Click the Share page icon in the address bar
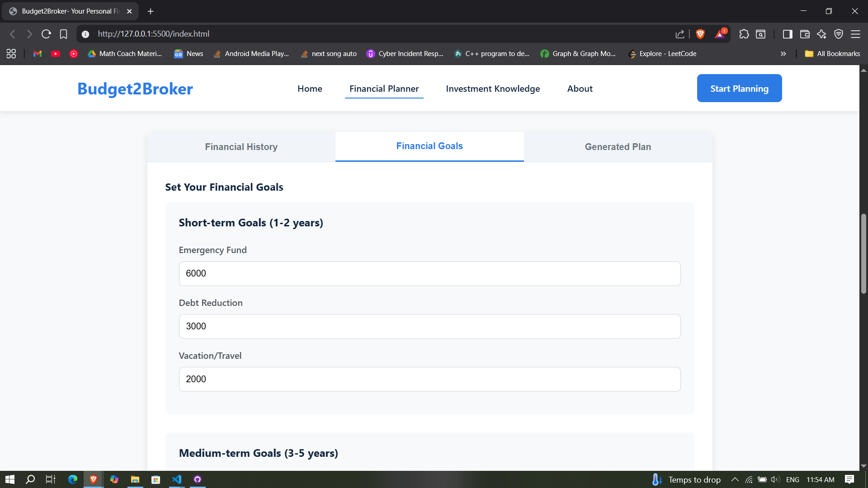This screenshot has width=868, height=488. [x=680, y=34]
